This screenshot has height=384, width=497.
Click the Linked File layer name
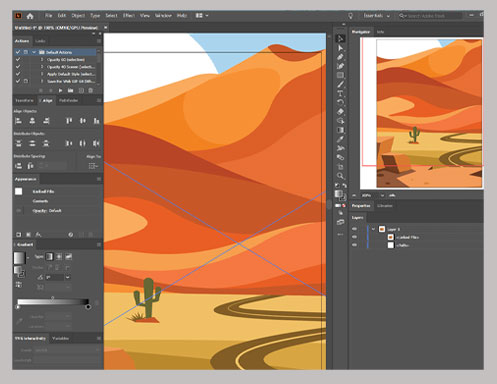tap(407, 237)
